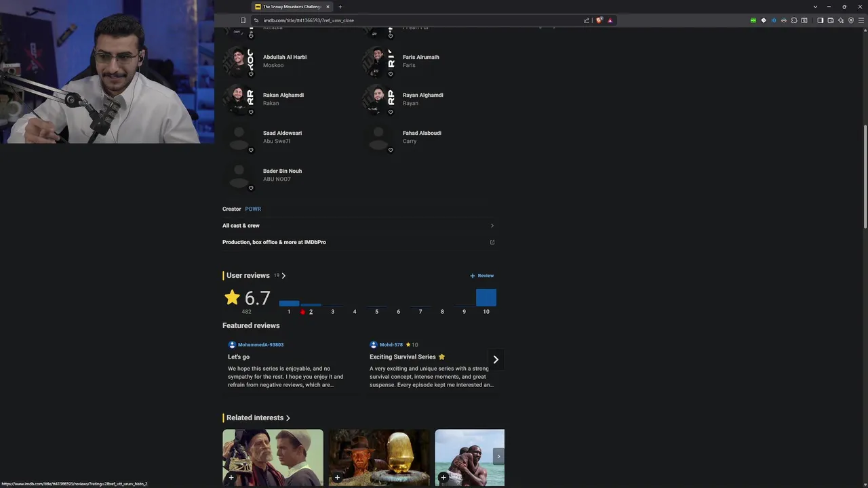Open VPN shield icon in toolbar
The width and height of the screenshot is (868, 488).
(x=851, y=20)
